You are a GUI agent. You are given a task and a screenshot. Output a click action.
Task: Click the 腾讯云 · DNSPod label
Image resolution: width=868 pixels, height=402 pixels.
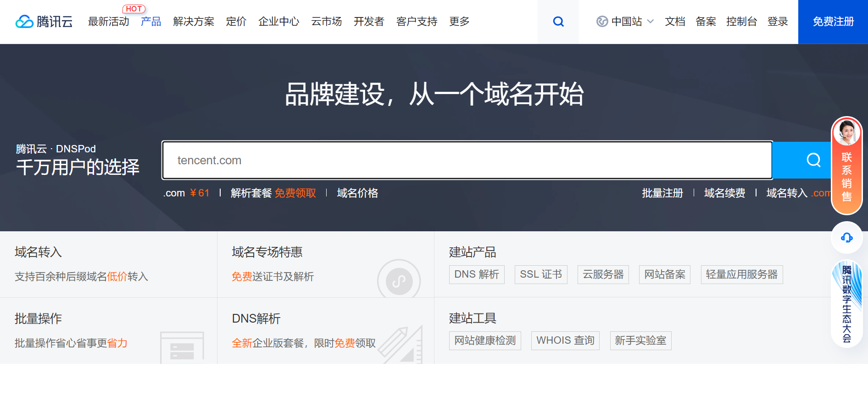tap(56, 149)
